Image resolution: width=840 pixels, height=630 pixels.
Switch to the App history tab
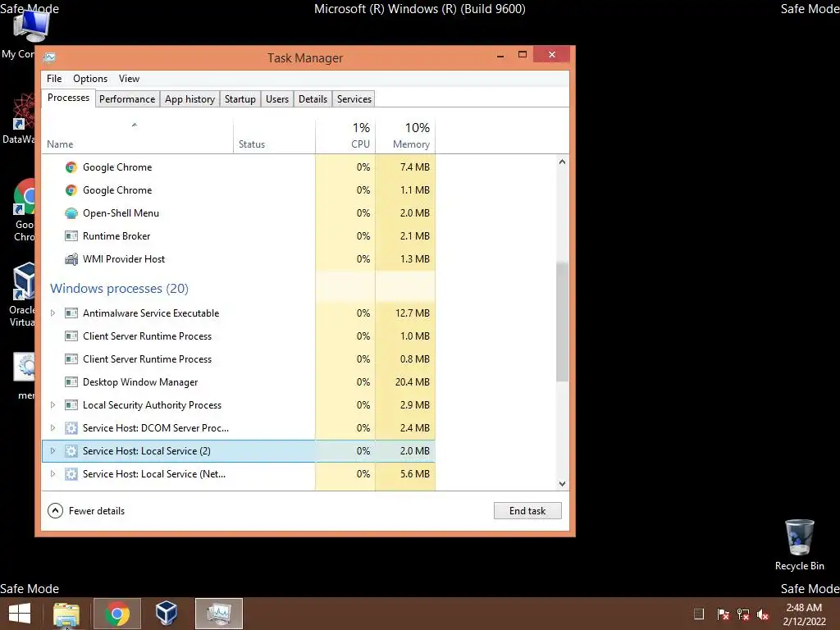(x=189, y=99)
